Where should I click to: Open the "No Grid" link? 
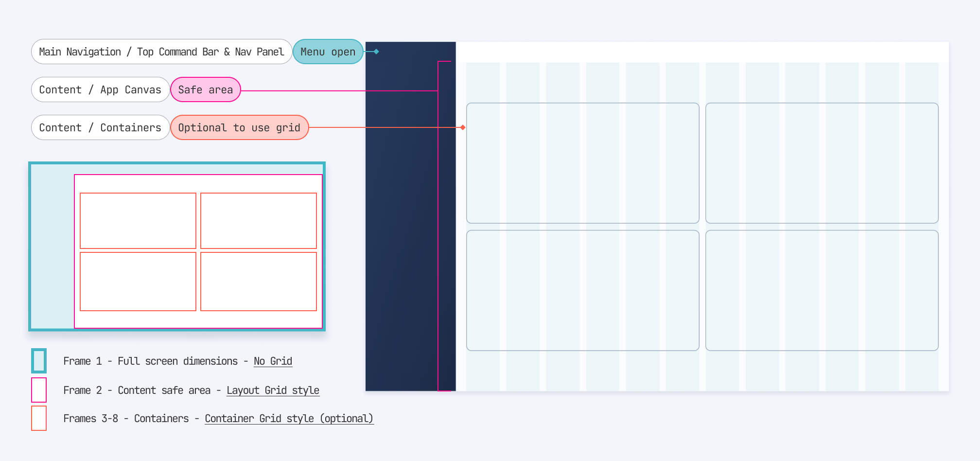click(272, 361)
